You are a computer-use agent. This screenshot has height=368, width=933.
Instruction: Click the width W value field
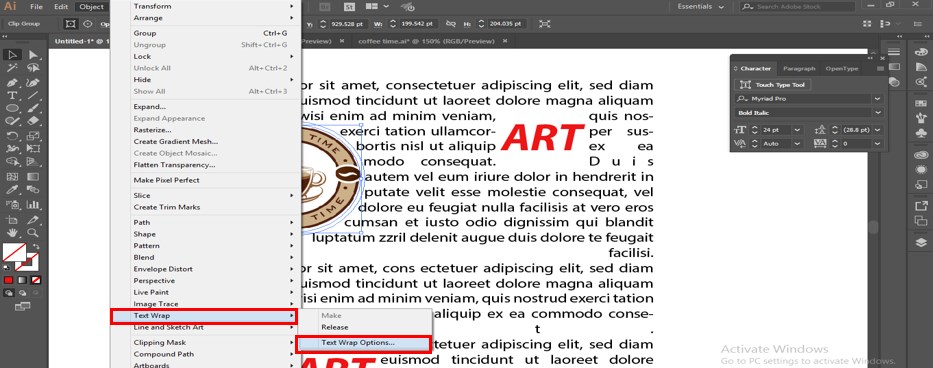coord(419,24)
